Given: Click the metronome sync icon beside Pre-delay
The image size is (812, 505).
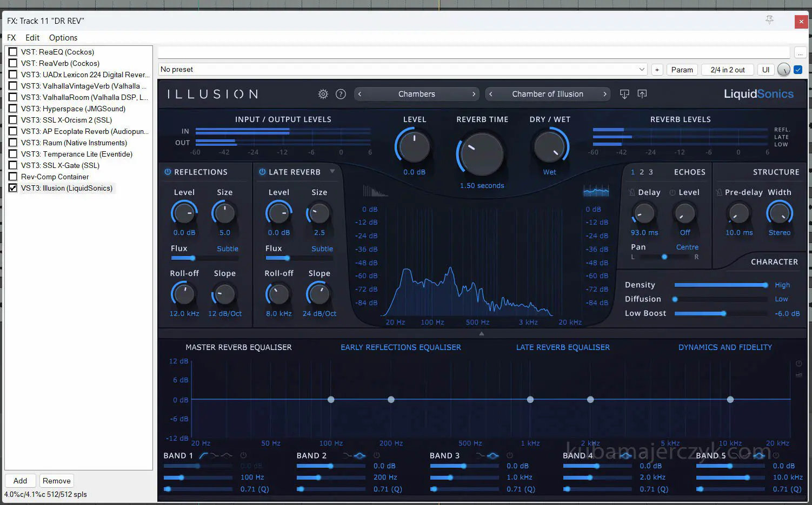Looking at the screenshot, I should pyautogui.click(x=718, y=192).
